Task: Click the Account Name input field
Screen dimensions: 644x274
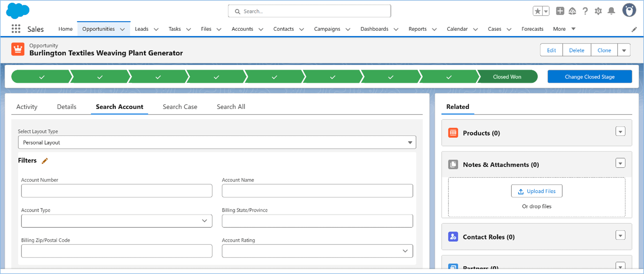Action: 317,191
